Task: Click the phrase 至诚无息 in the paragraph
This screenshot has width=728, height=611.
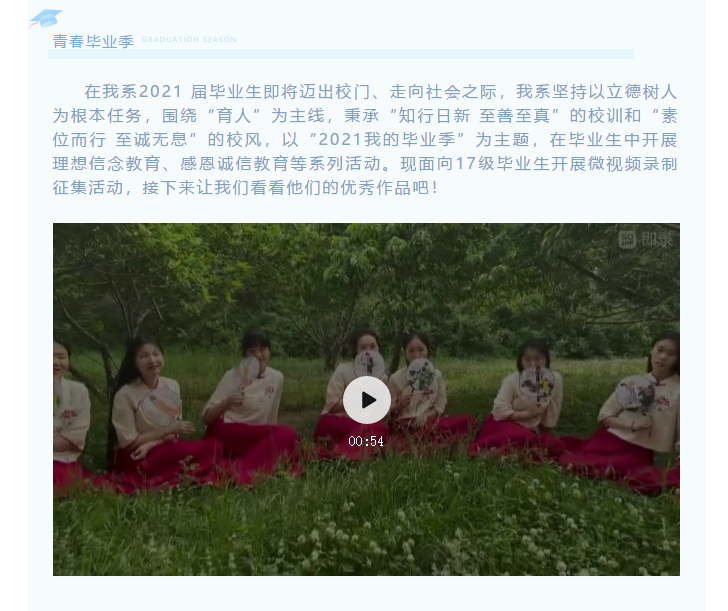Action: [151, 140]
